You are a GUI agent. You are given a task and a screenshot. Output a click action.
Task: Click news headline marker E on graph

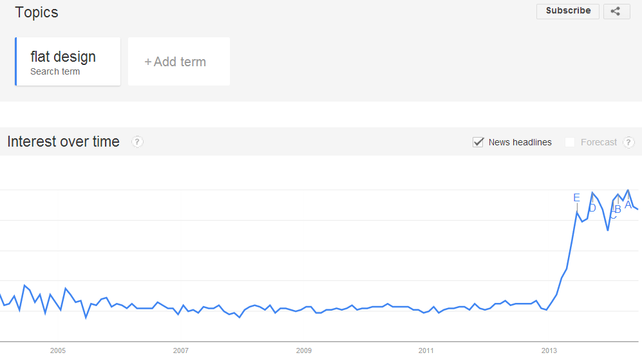click(577, 197)
